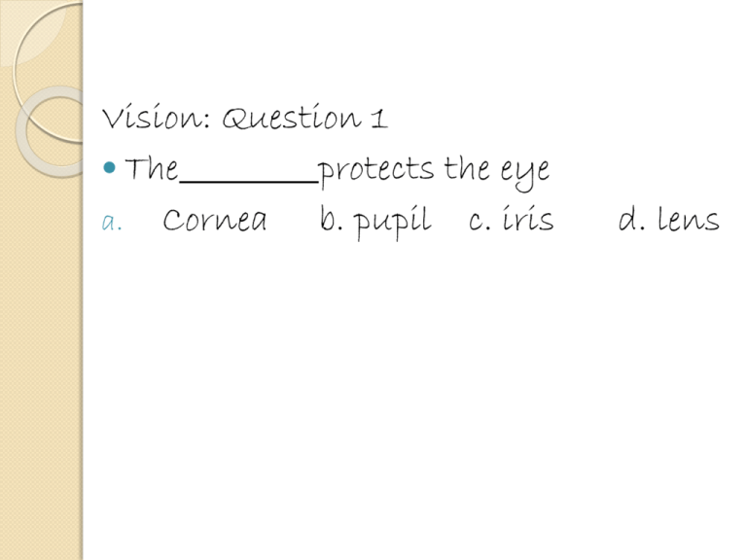Click the word "Question" in the title

click(292, 117)
